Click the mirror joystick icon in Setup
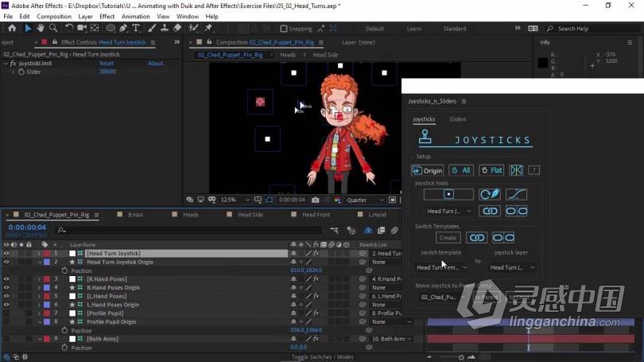644x362 pixels. pyautogui.click(x=516, y=170)
